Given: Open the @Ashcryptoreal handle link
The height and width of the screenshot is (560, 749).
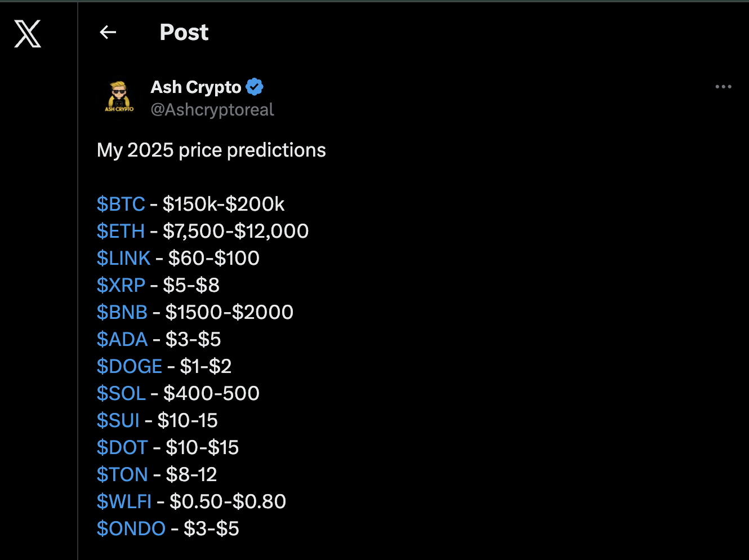Looking at the screenshot, I should (212, 109).
